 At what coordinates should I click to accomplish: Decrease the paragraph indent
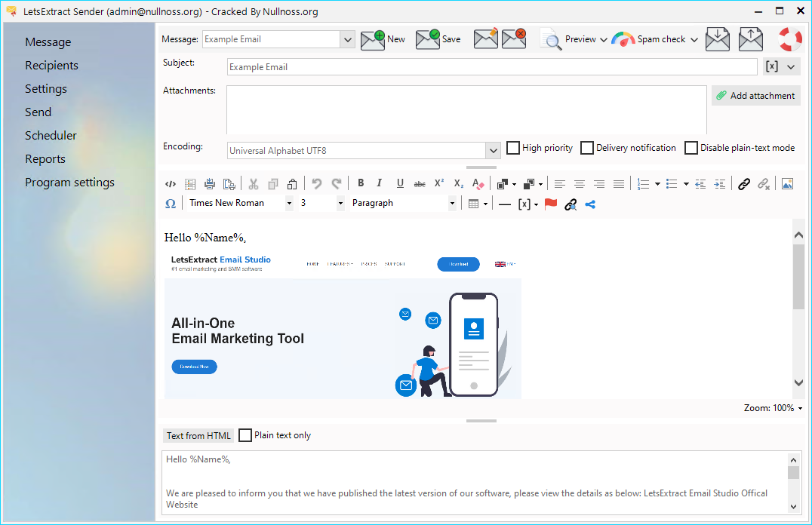[x=700, y=184]
